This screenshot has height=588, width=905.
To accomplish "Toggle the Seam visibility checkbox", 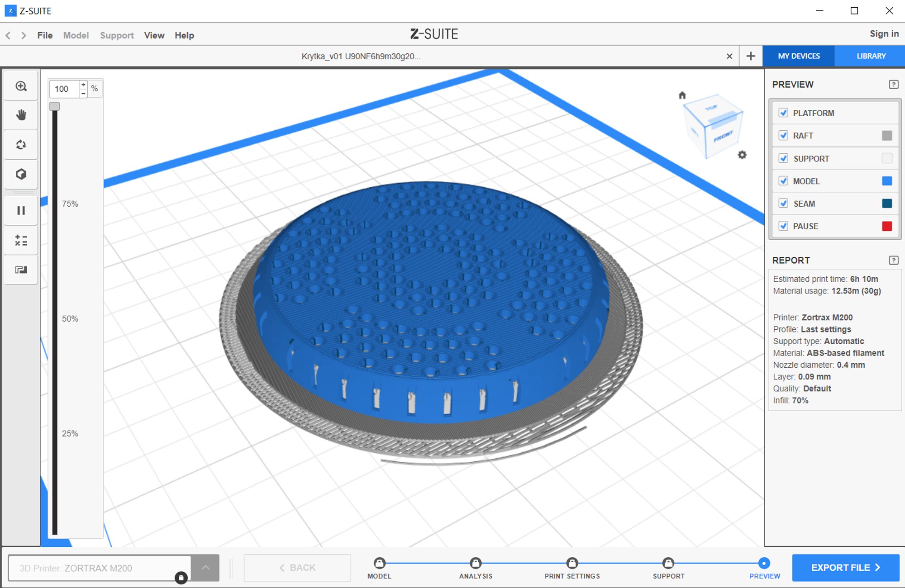I will (783, 204).
